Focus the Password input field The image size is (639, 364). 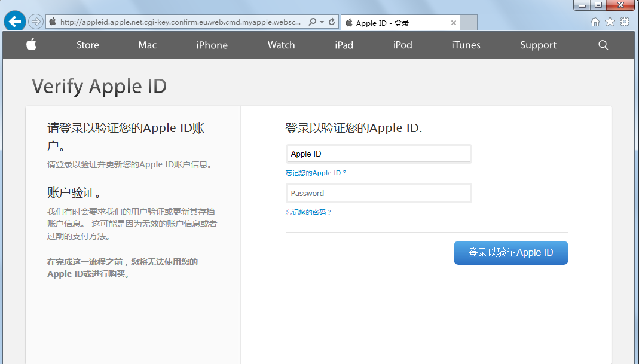point(378,193)
